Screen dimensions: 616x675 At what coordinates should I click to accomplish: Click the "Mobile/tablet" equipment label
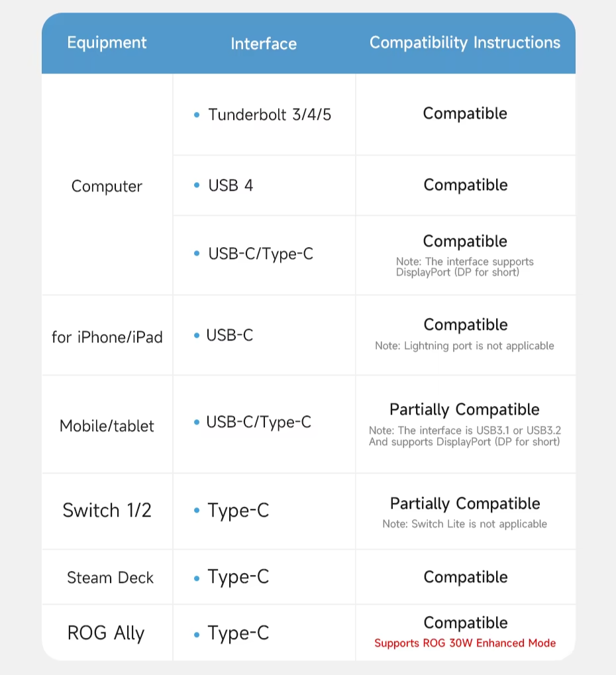(107, 426)
